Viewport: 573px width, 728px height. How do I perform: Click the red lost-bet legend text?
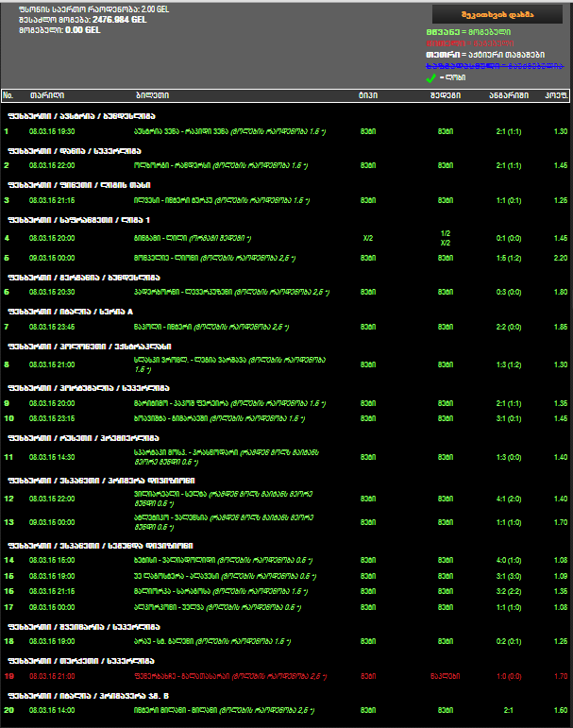tap(471, 43)
